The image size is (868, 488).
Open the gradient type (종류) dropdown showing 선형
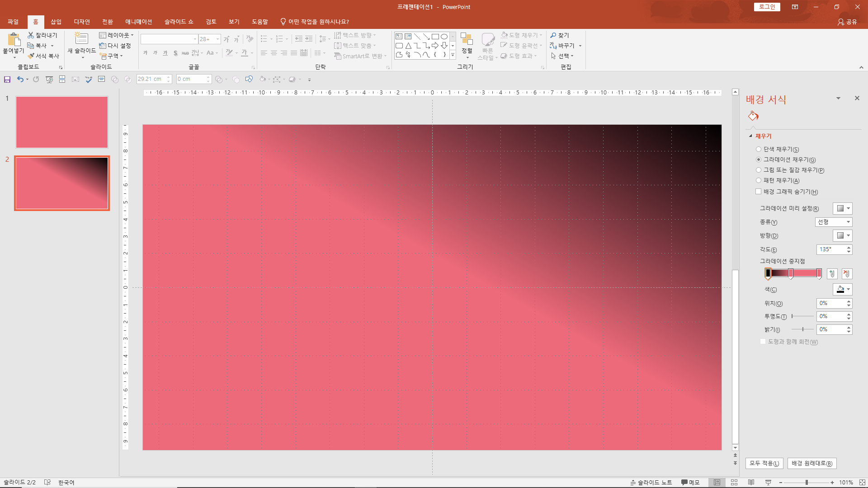point(834,222)
